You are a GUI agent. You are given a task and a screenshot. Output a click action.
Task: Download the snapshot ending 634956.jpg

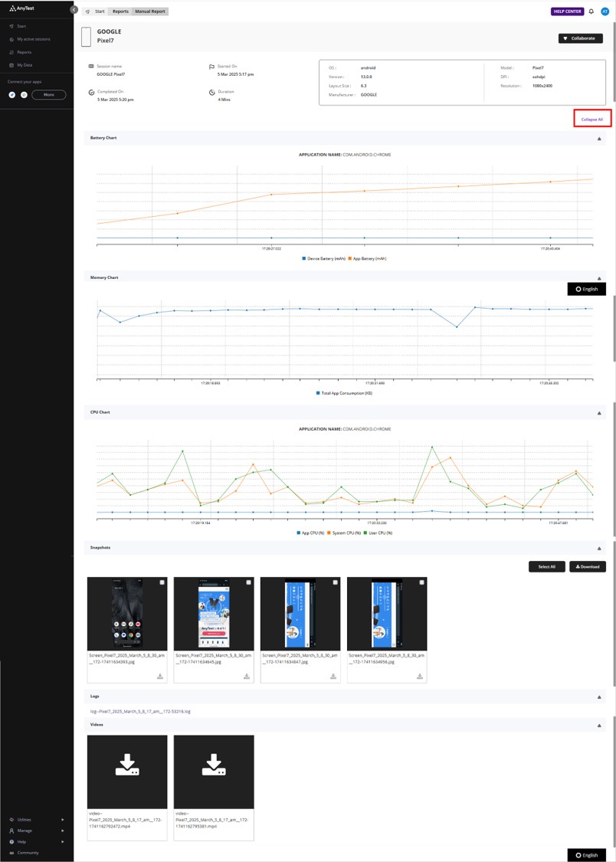420,676
